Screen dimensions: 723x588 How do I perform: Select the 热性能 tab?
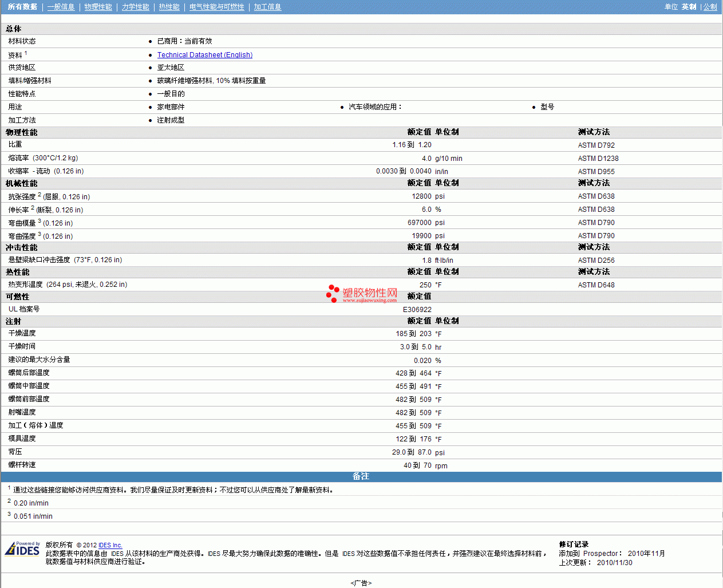(x=169, y=7)
